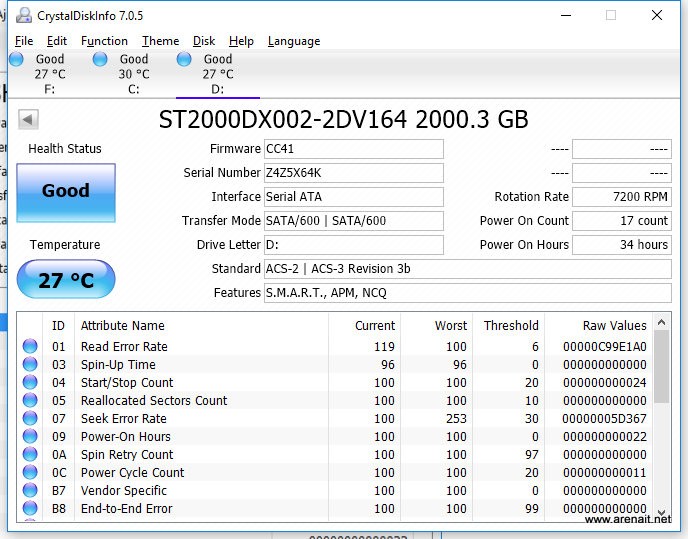The width and height of the screenshot is (688, 539).
Task: Open the Disk menu
Action: (204, 41)
